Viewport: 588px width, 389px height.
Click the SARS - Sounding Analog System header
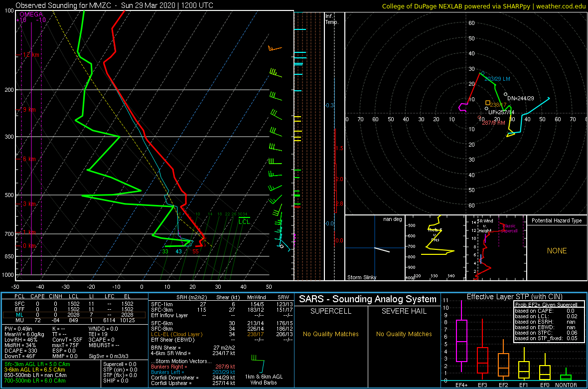[x=368, y=299]
